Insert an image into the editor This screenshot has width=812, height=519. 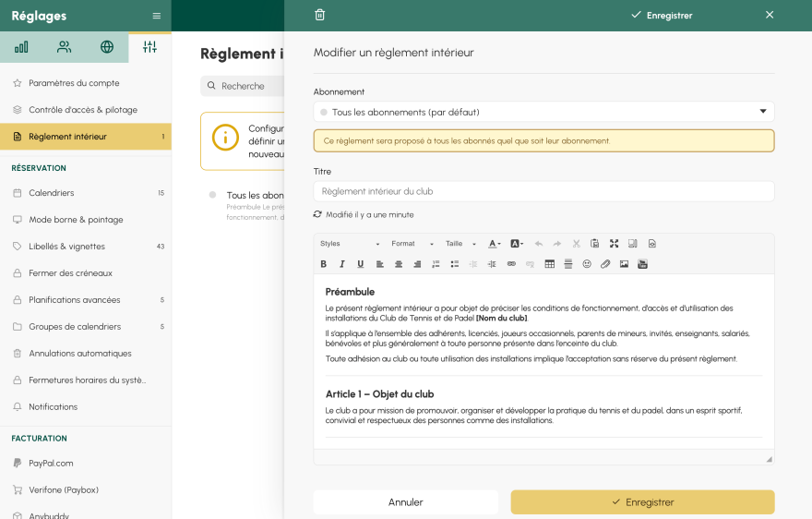point(624,264)
